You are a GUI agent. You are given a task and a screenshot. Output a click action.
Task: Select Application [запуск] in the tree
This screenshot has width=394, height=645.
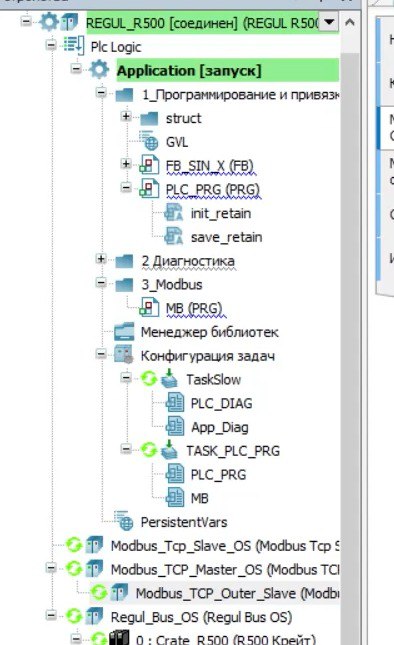pos(189,71)
